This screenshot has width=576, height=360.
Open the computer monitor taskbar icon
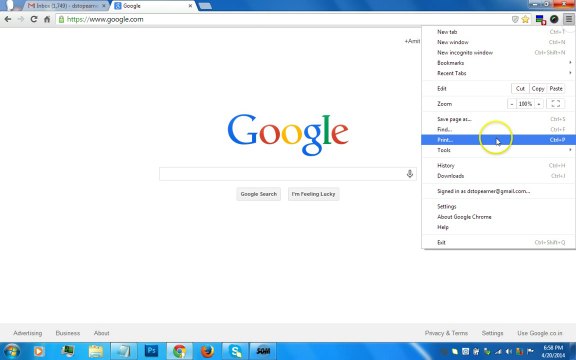(x=68, y=351)
